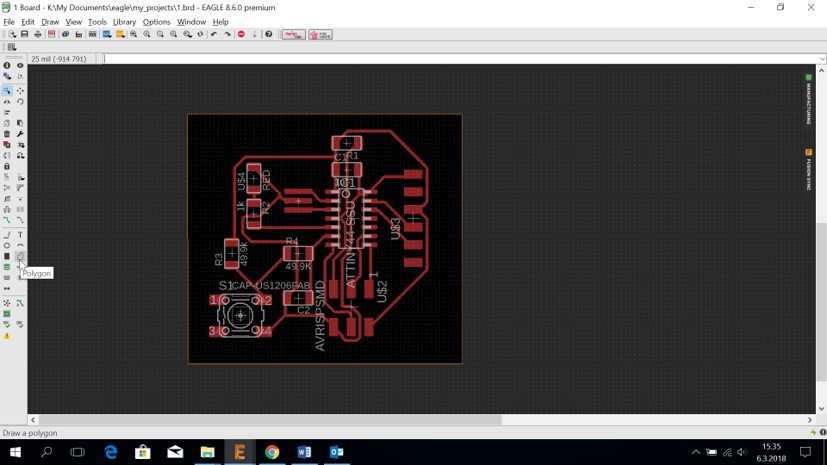The height and width of the screenshot is (465, 827).
Task: Click the Zoom in magnifier icon
Action: click(147, 34)
